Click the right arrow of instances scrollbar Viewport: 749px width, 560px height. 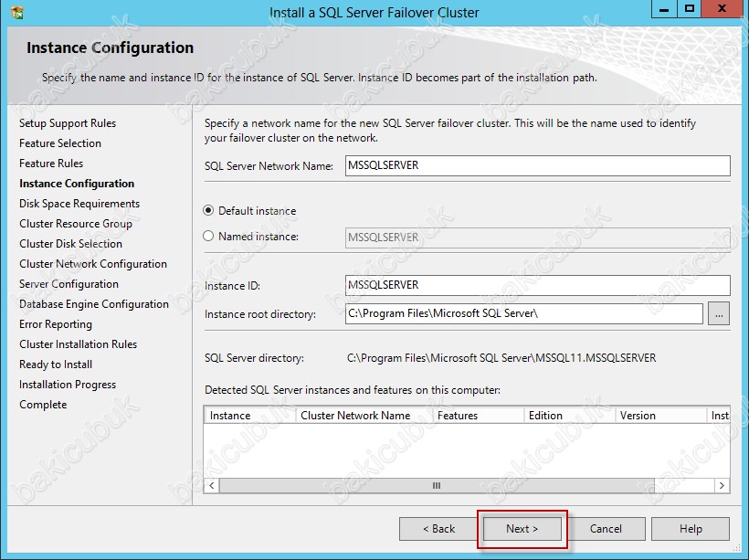[x=722, y=485]
